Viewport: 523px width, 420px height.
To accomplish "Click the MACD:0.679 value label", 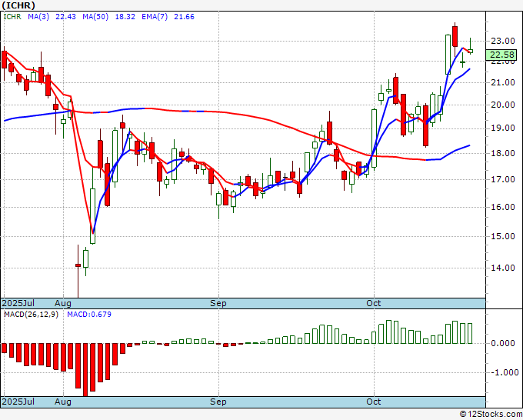I will click(x=89, y=315).
